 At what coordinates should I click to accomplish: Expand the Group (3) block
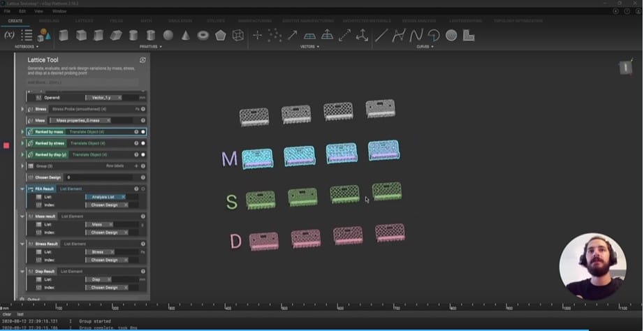(x=22, y=166)
